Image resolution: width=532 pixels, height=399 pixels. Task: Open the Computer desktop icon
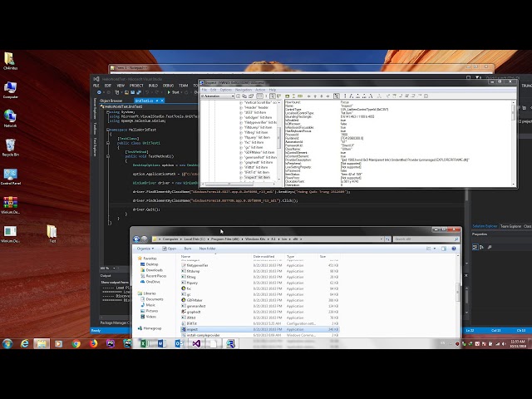[x=10, y=90]
